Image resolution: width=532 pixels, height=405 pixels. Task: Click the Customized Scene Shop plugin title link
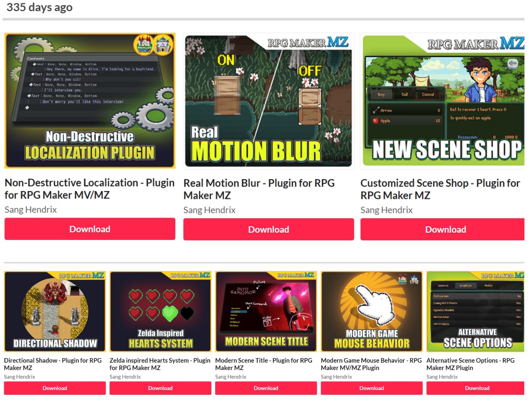pyautogui.click(x=440, y=189)
